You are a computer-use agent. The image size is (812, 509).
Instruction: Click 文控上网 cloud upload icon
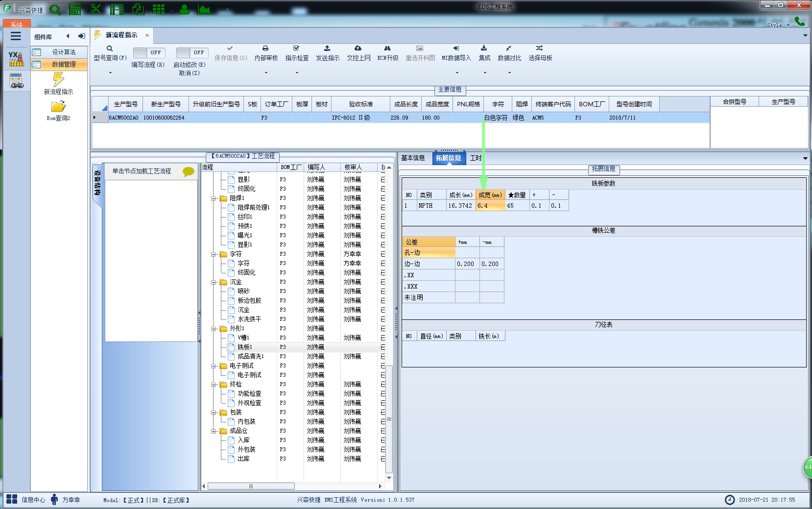click(358, 48)
